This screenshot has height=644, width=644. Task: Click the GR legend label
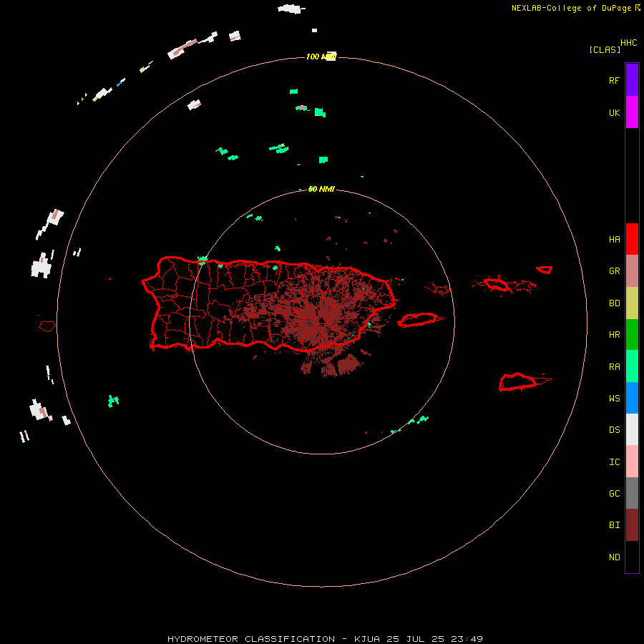(614, 271)
